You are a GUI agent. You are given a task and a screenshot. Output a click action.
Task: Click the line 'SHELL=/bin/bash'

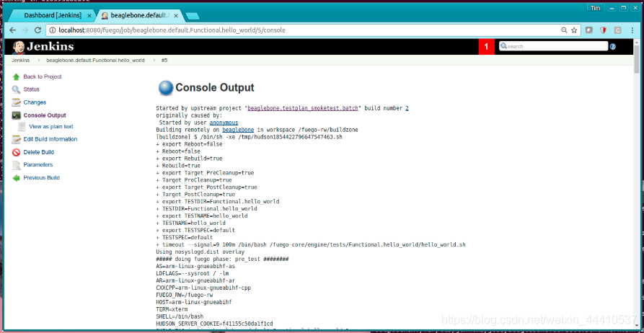pos(180,316)
